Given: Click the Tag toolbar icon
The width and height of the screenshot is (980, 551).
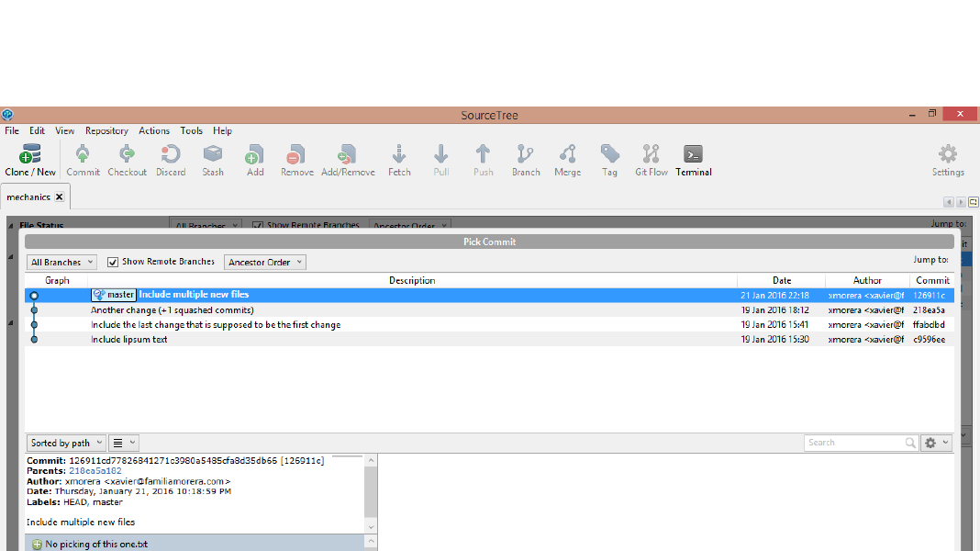Looking at the screenshot, I should point(609,154).
